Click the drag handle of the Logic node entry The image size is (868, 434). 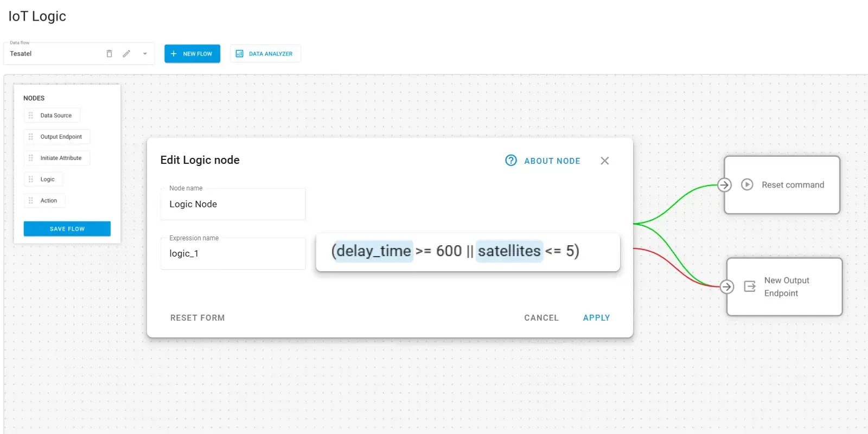click(31, 179)
